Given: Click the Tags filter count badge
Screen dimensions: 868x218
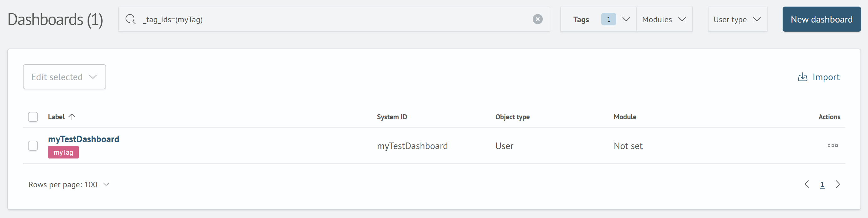Looking at the screenshot, I should coord(608,19).
